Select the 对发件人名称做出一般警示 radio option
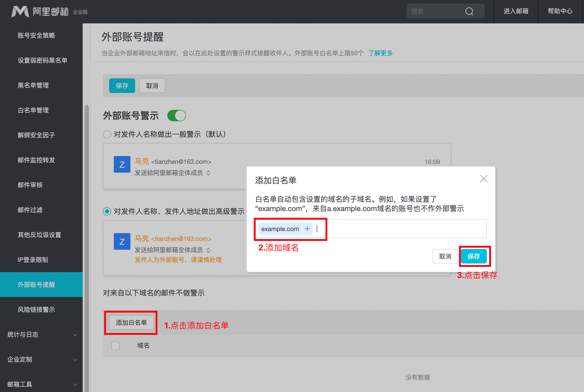 (107, 134)
